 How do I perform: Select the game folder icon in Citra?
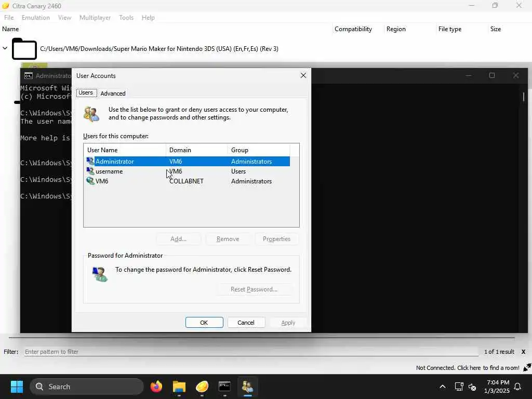(24, 49)
